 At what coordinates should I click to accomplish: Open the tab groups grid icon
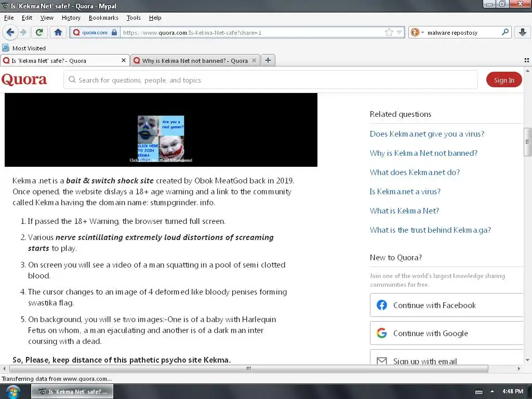pos(527,60)
